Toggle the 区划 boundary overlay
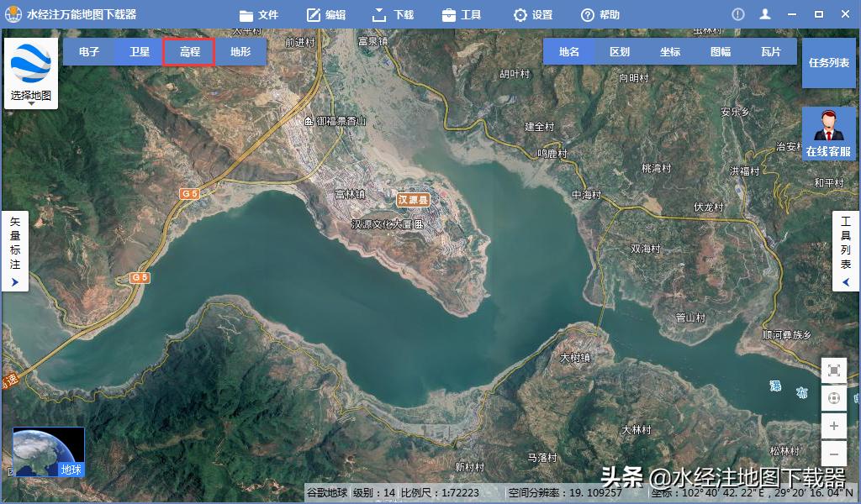Viewport: 861px width, 504px height. tap(620, 51)
